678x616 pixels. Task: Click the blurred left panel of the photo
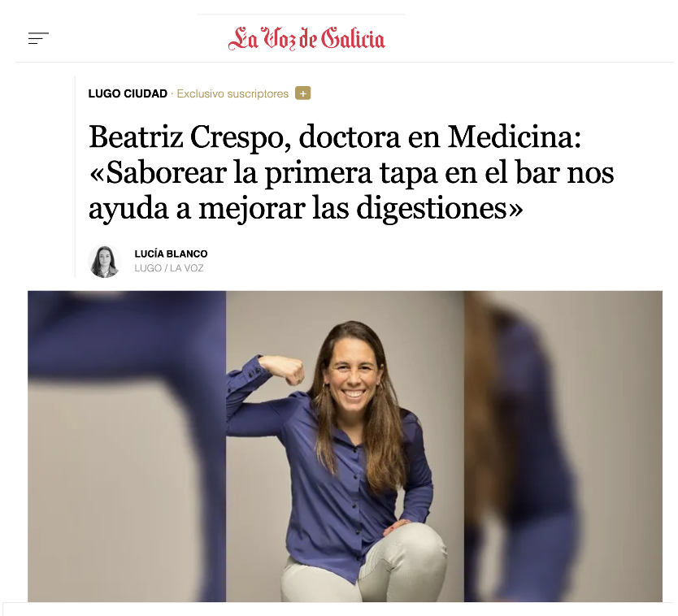coord(127,446)
